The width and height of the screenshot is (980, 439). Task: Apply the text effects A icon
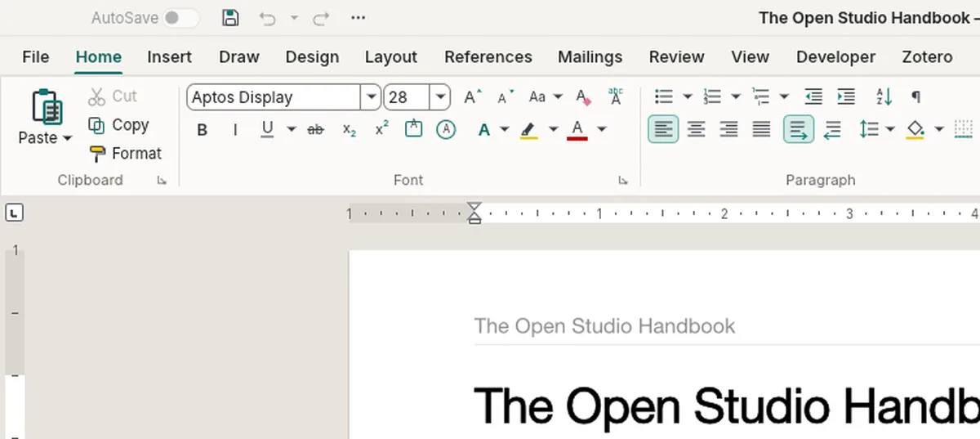coord(484,130)
